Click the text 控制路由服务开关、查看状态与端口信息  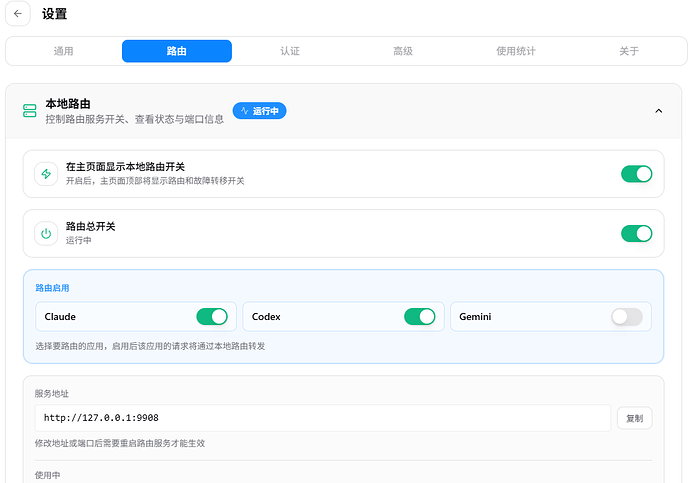tap(135, 119)
